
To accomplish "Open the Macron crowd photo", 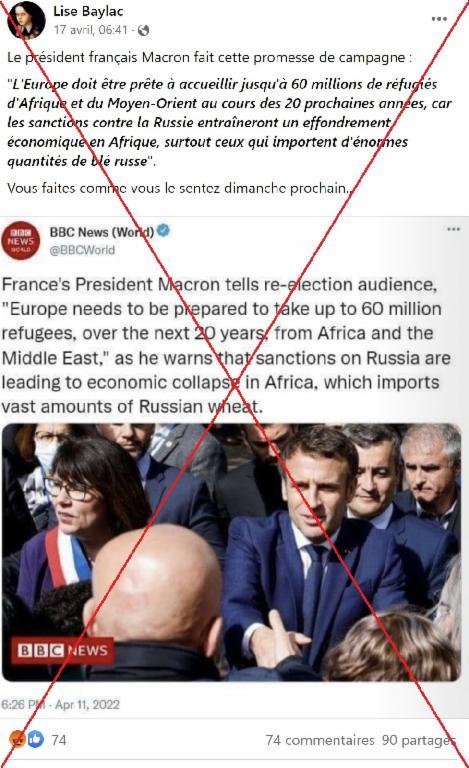I will point(231,552).
